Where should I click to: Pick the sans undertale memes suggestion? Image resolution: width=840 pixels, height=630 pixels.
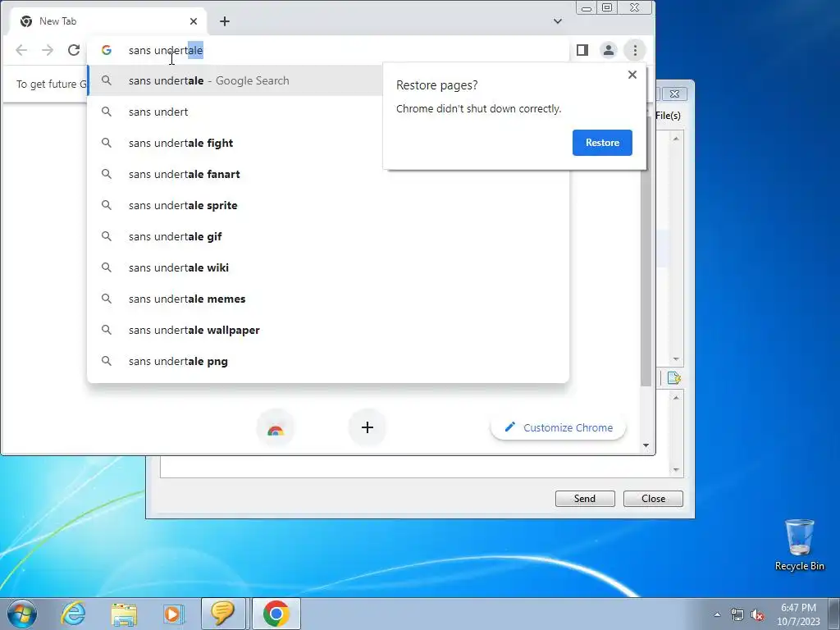[328, 299]
